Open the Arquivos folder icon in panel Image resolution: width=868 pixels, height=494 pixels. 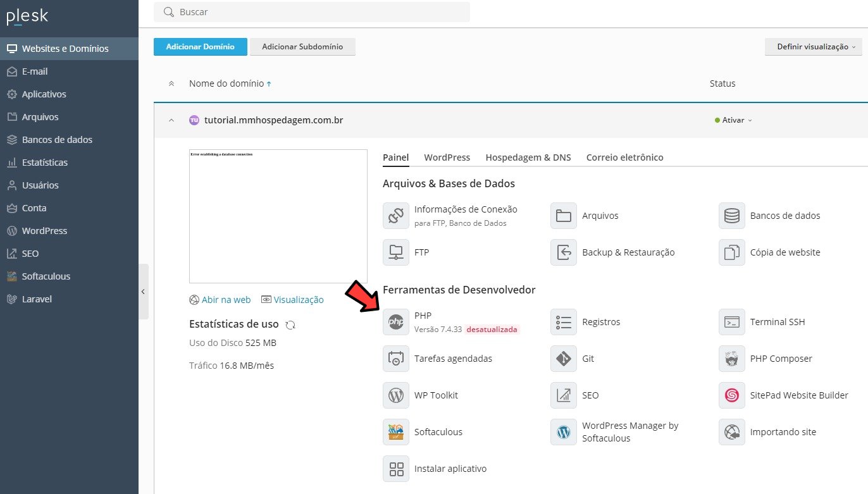click(564, 216)
